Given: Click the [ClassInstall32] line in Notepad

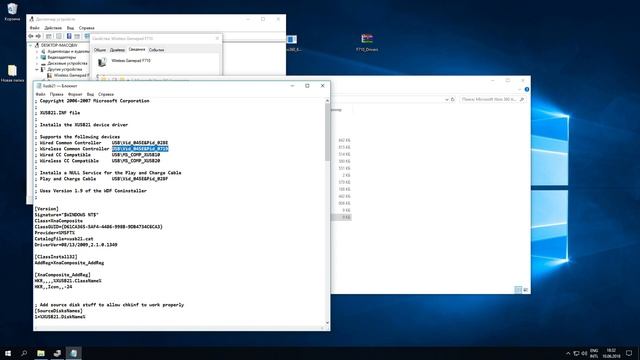Looking at the screenshot, I should coord(56,257).
